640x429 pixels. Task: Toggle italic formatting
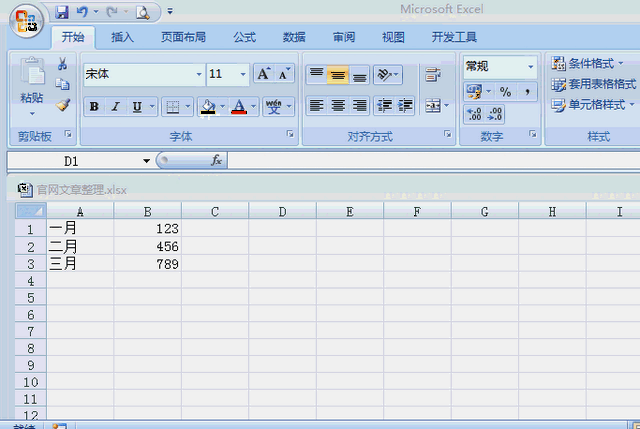click(x=116, y=107)
